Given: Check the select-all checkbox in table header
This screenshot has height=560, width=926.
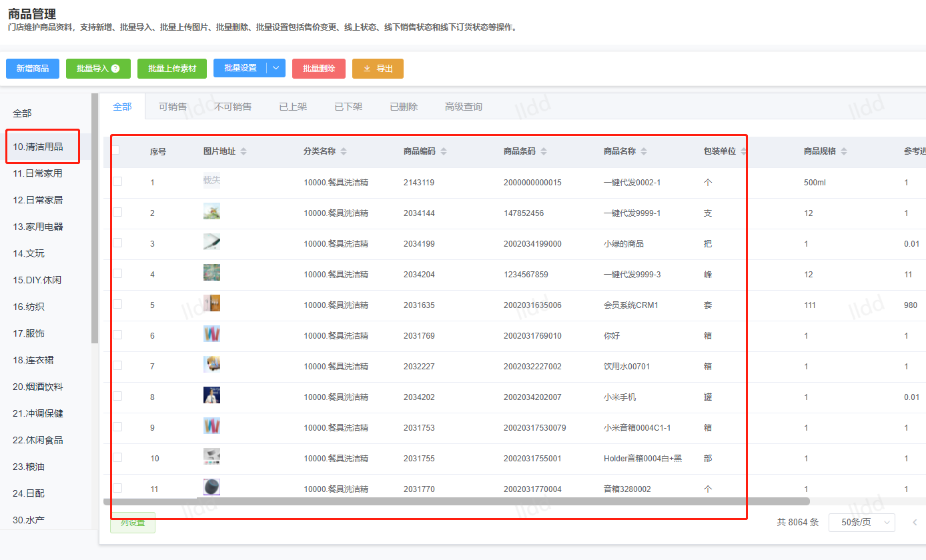Looking at the screenshot, I should pos(116,150).
